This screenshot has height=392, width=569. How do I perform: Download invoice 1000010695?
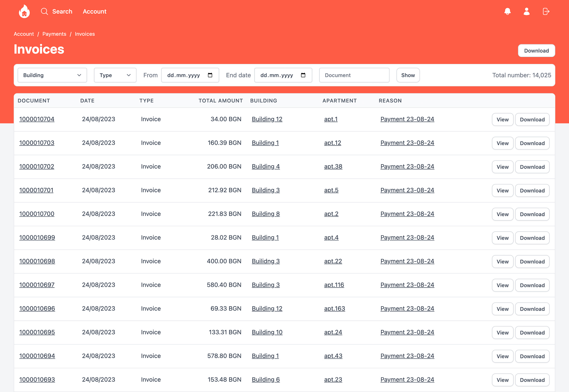532,332
